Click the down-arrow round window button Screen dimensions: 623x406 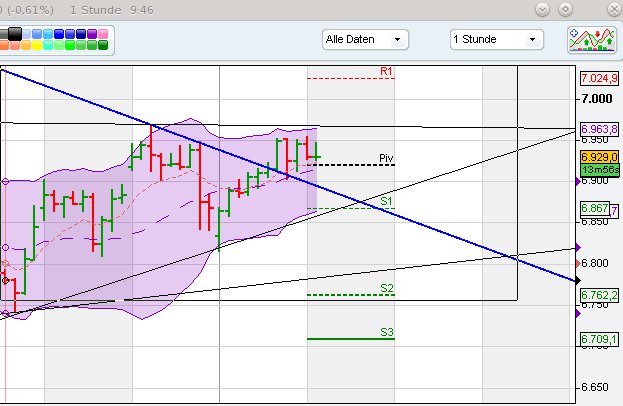point(542,9)
